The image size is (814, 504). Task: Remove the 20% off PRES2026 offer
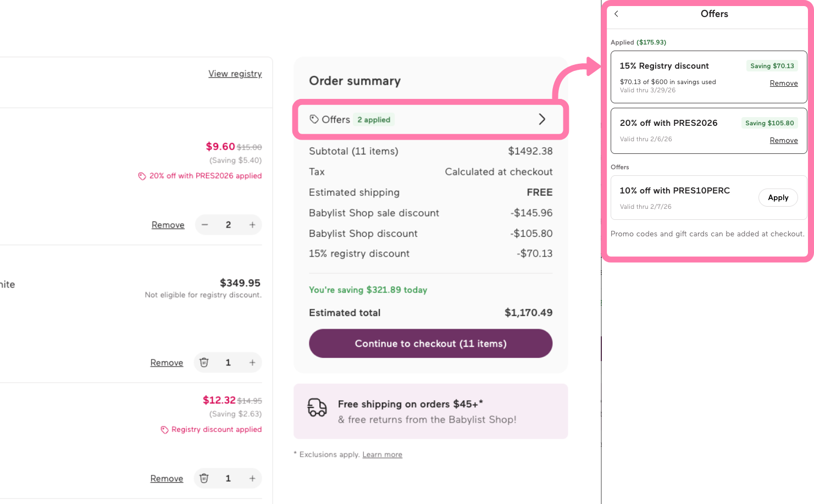[x=784, y=141]
